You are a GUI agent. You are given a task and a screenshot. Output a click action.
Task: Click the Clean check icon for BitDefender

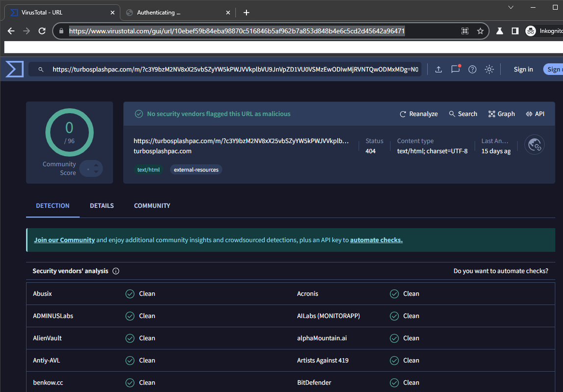click(x=394, y=383)
